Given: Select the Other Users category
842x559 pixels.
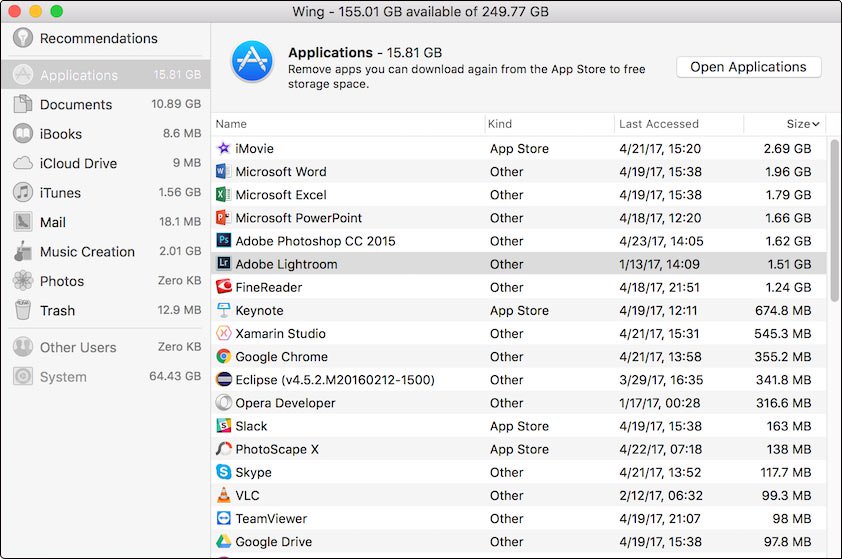Looking at the screenshot, I should 106,347.
